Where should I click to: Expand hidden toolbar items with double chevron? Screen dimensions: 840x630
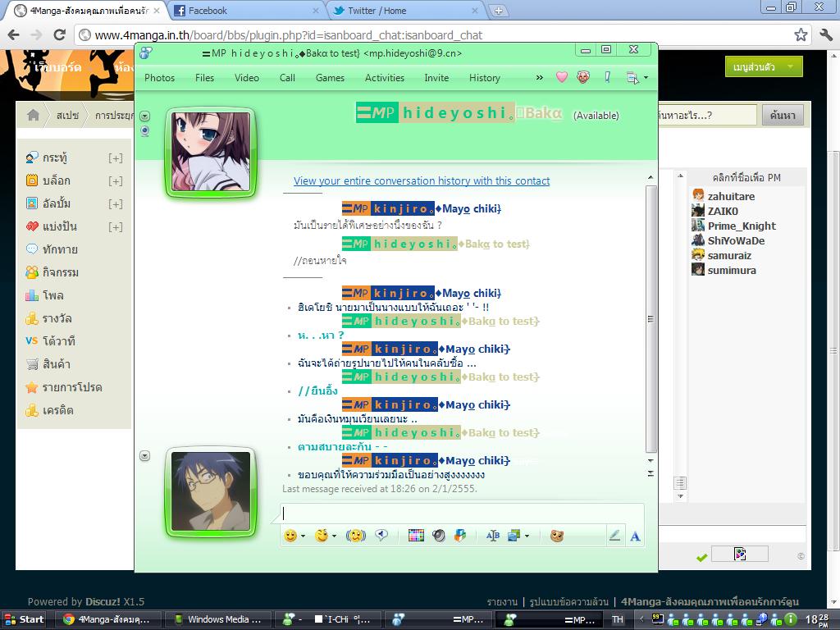[540, 78]
